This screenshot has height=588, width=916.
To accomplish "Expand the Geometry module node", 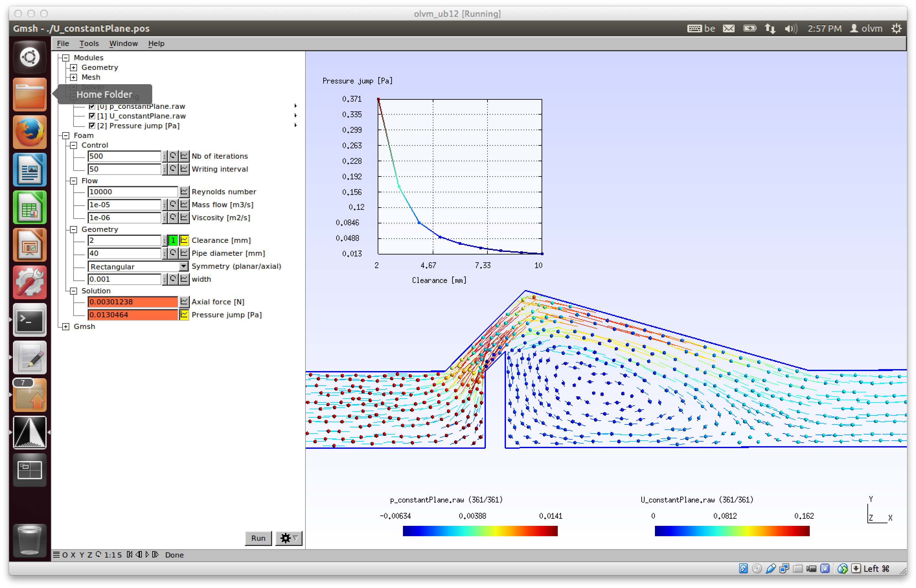I will (73, 68).
